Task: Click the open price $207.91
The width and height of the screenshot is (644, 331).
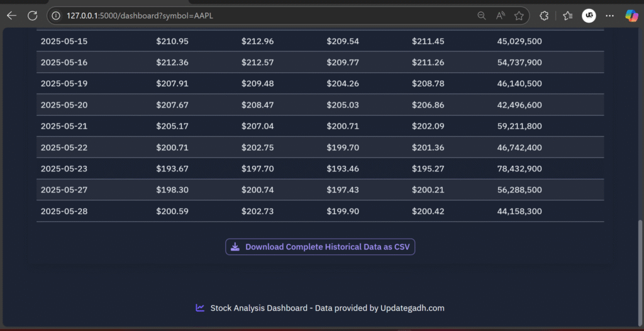Action: (172, 84)
